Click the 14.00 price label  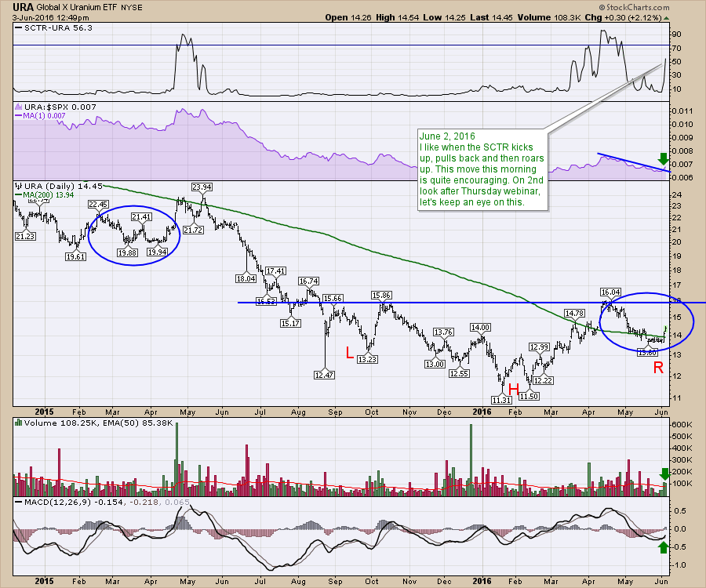pos(480,327)
